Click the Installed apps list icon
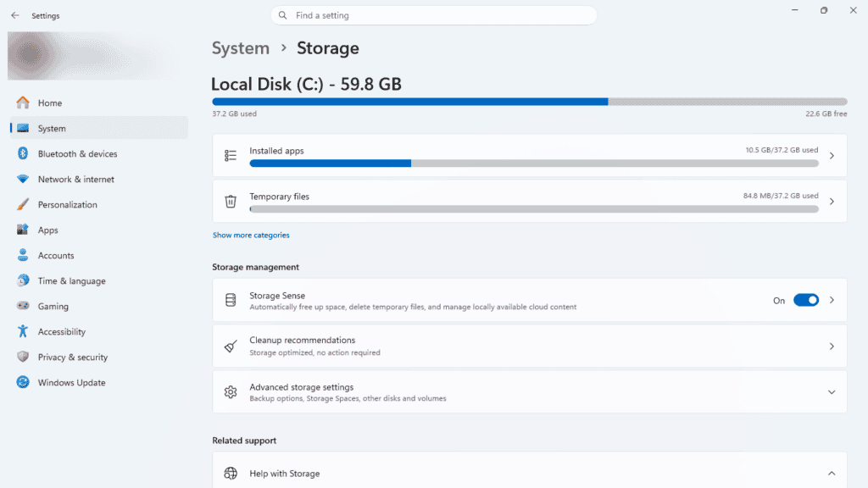 click(x=231, y=156)
